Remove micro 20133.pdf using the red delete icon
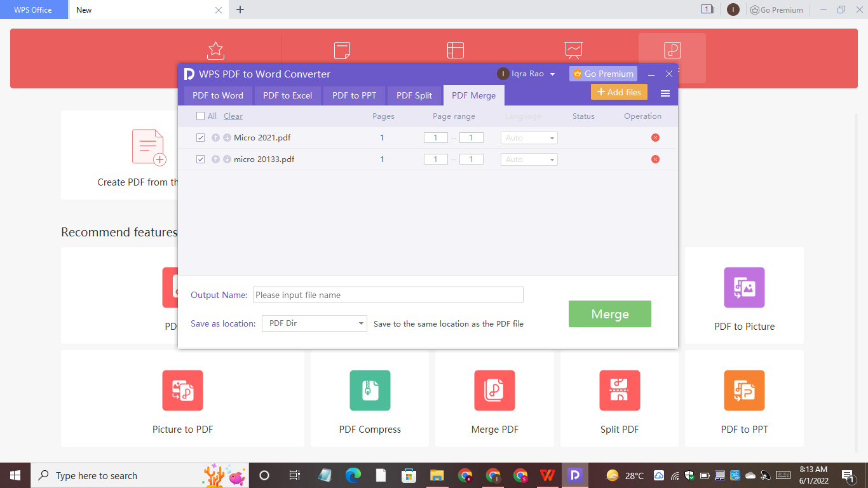The width and height of the screenshot is (868, 488). (655, 159)
